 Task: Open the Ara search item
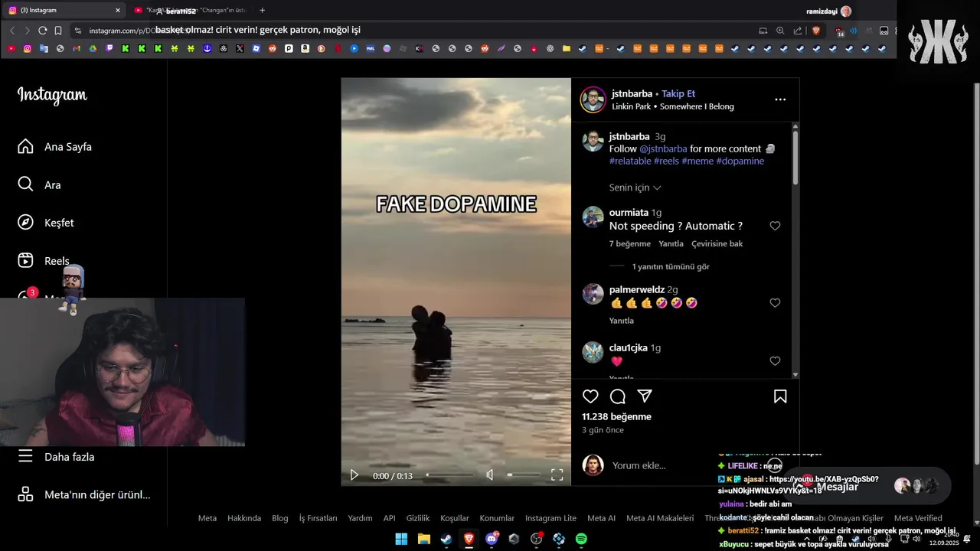tap(40, 184)
